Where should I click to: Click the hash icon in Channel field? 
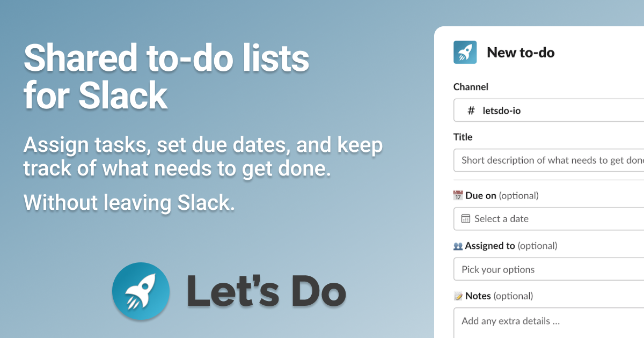point(471,111)
